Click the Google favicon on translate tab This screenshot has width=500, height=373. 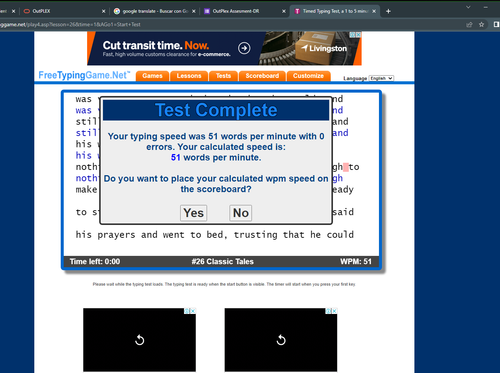click(117, 11)
